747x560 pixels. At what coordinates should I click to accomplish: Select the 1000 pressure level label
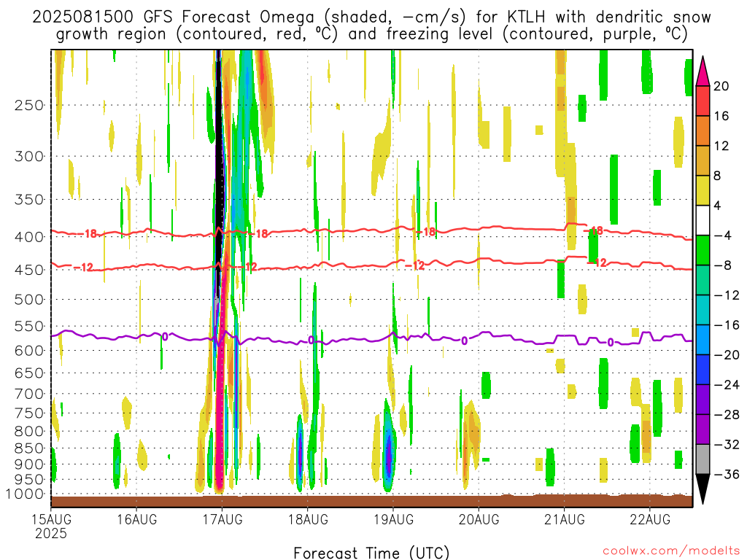click(x=26, y=494)
